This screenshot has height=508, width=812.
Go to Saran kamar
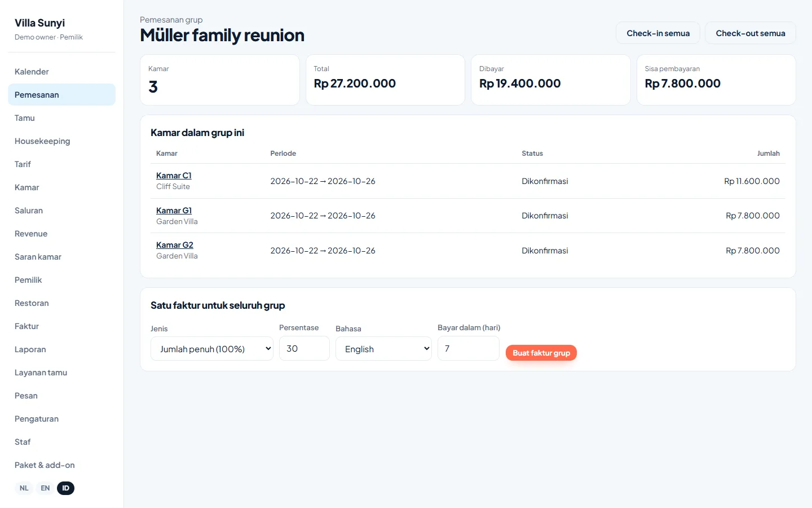61,257
